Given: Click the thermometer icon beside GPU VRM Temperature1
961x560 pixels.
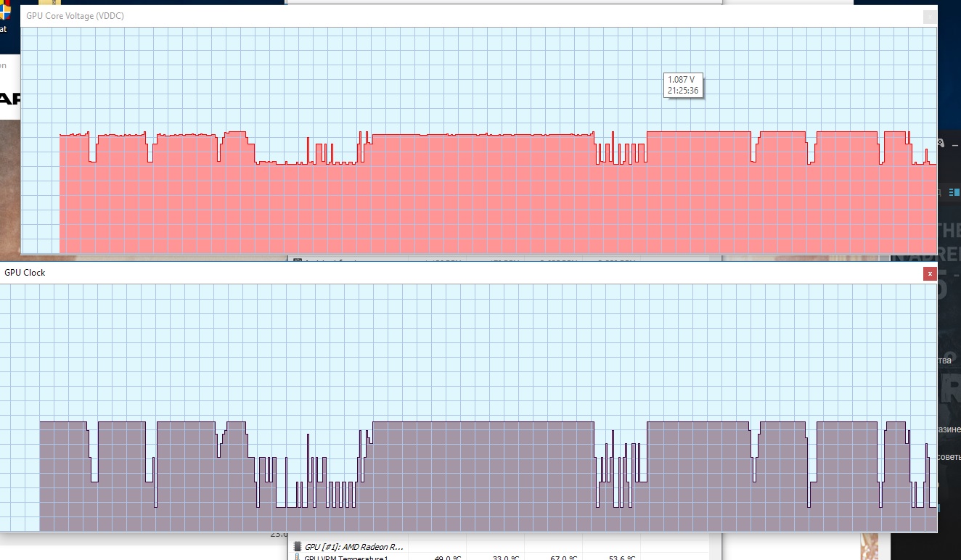Looking at the screenshot, I should [297, 557].
